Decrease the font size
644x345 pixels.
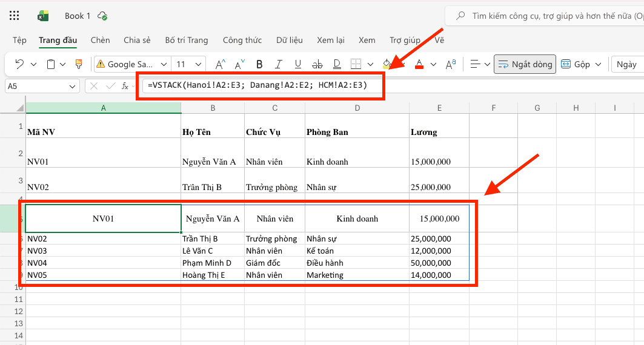239,64
